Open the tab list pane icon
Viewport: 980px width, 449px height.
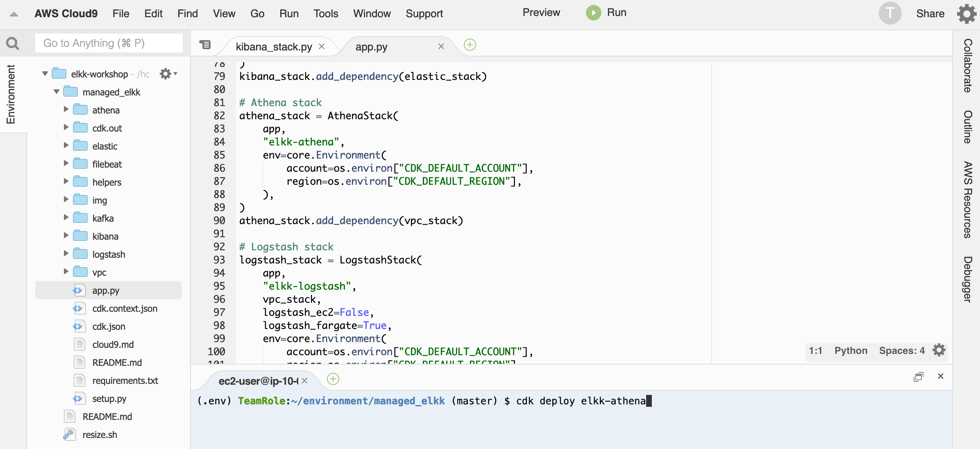(x=205, y=44)
